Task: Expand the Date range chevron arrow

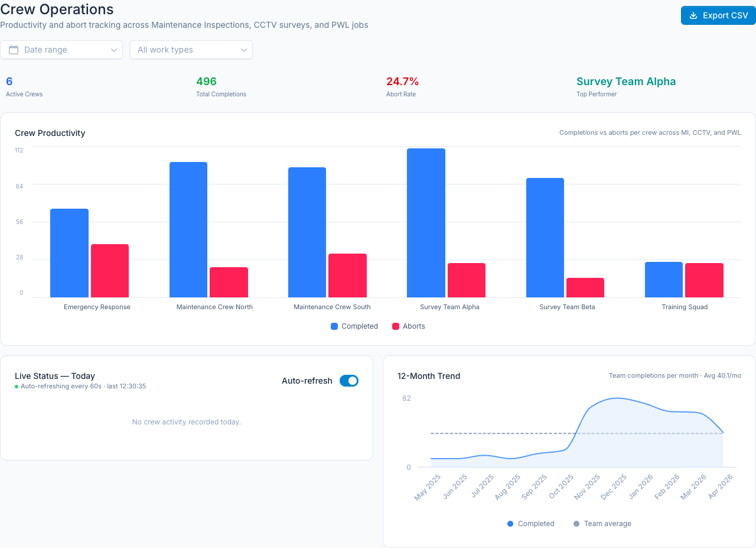Action: click(114, 50)
